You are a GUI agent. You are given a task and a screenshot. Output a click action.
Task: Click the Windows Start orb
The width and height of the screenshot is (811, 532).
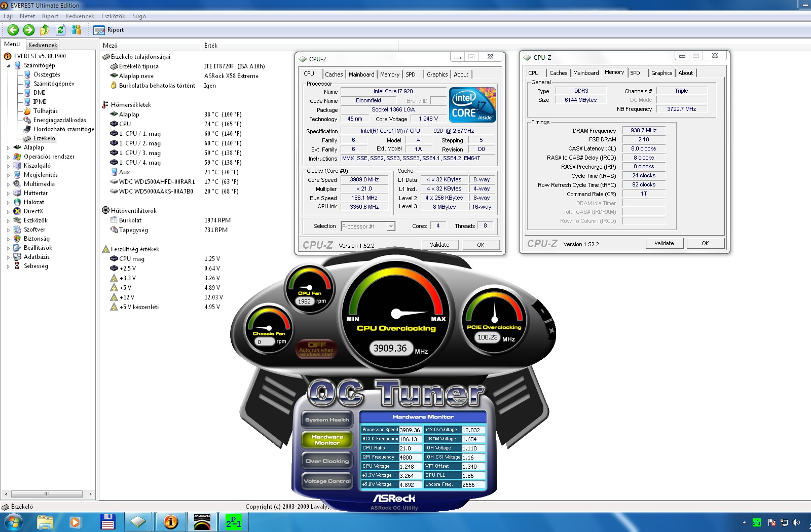(14, 521)
